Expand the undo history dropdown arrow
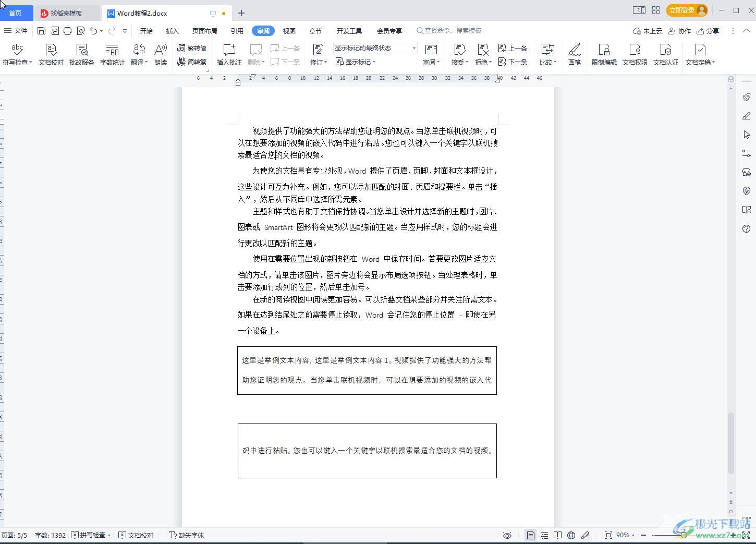This screenshot has height=544, width=756. (101, 31)
